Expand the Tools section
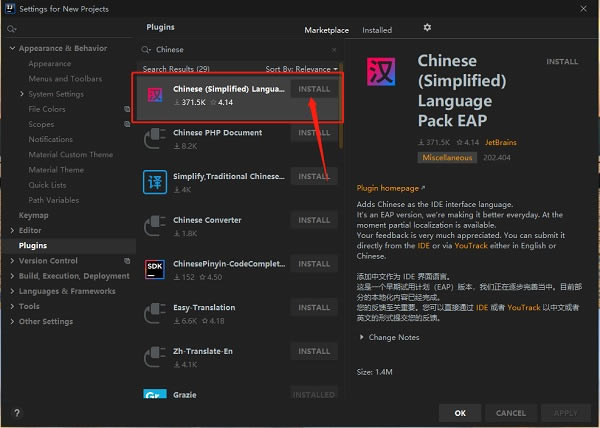 [x=12, y=306]
